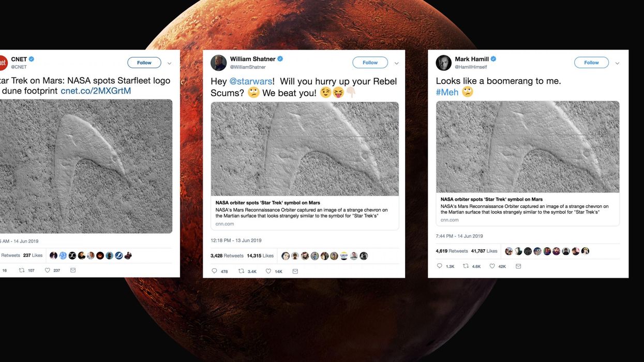Follow Mark Hamill

[x=591, y=63]
